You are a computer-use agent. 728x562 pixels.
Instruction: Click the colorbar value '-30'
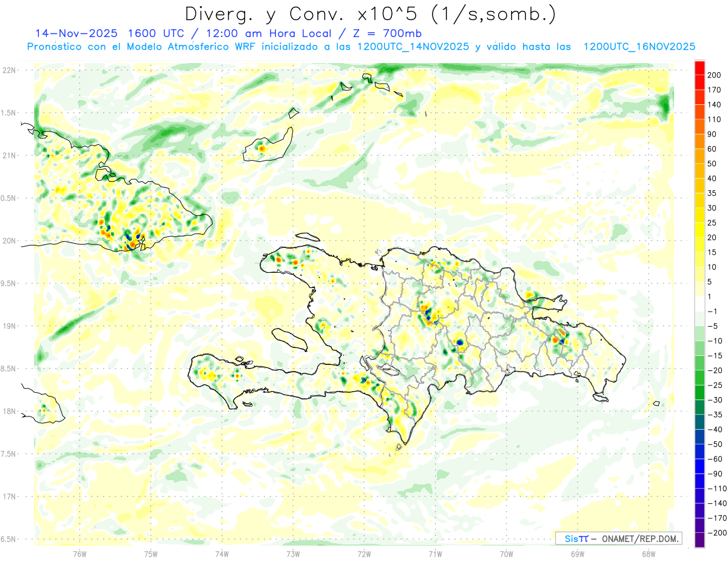(x=715, y=400)
